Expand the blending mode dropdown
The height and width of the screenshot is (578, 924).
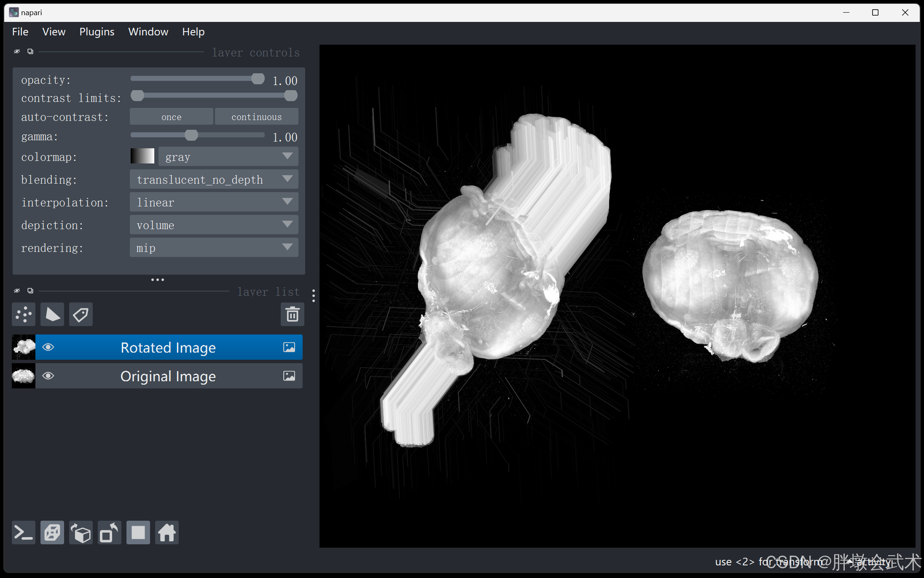[x=214, y=179]
